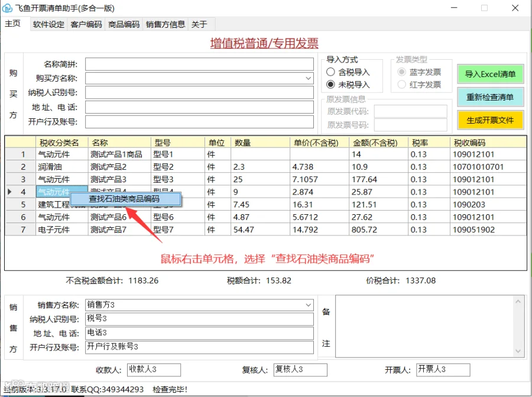The width and height of the screenshot is (532, 397).
Task: Click the row 4 selector arrow indicator
Action: [9, 192]
